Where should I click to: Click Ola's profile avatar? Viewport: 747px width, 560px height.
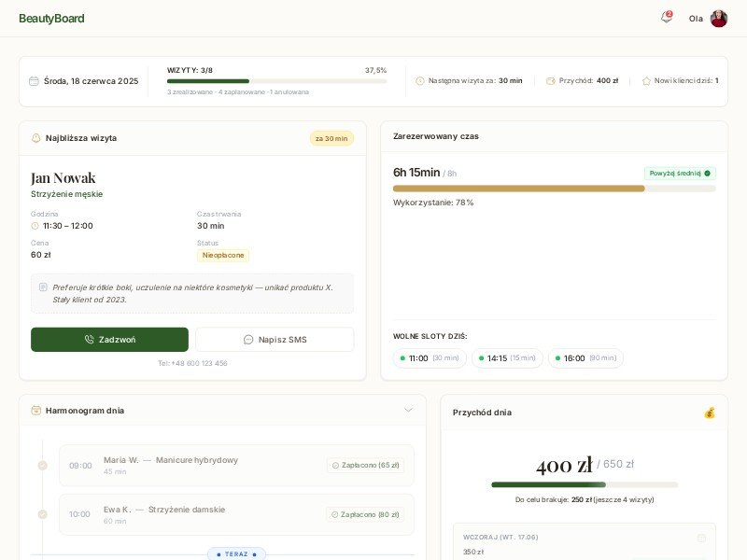[718, 19]
